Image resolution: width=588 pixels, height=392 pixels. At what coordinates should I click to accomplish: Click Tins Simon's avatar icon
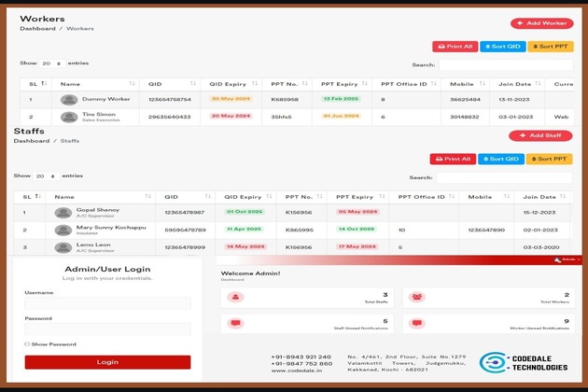click(x=69, y=117)
